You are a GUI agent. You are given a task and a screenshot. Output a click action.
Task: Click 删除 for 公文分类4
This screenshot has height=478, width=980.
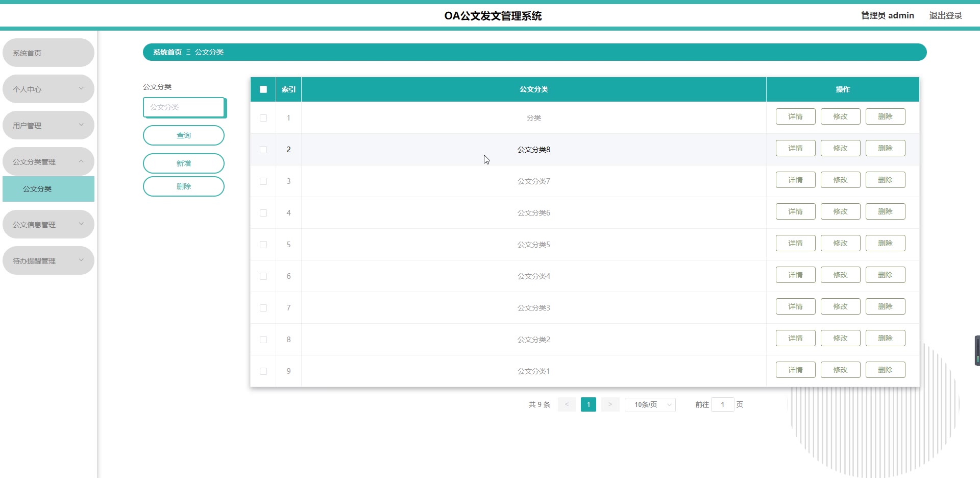[x=886, y=275]
